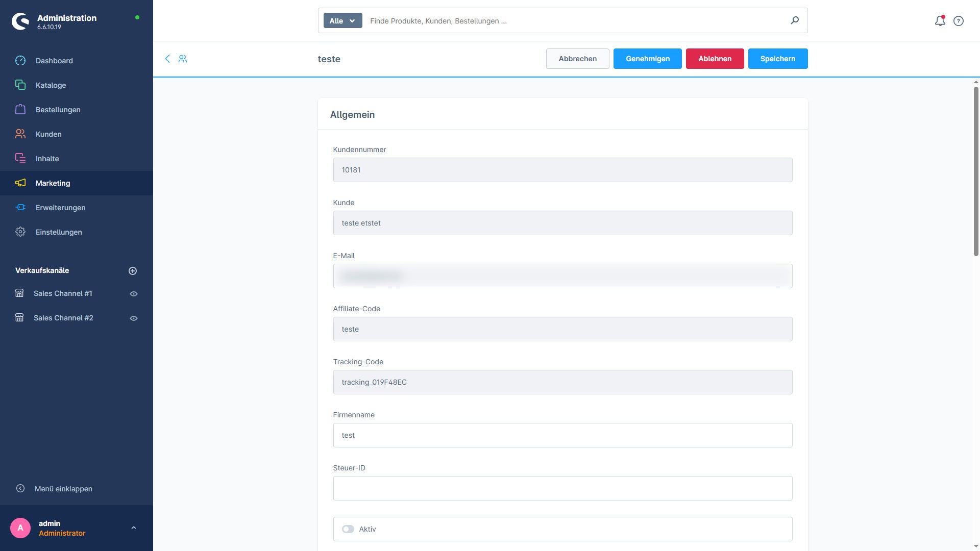Focus the Steuer-ID input field
Image resolution: width=980 pixels, height=551 pixels.
click(562, 488)
